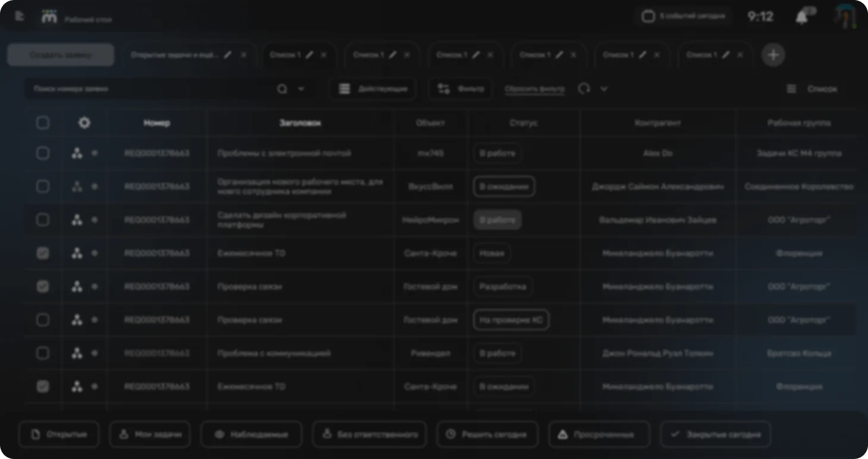Add a new list tab with plus button
This screenshot has width=868, height=459.
[773, 55]
